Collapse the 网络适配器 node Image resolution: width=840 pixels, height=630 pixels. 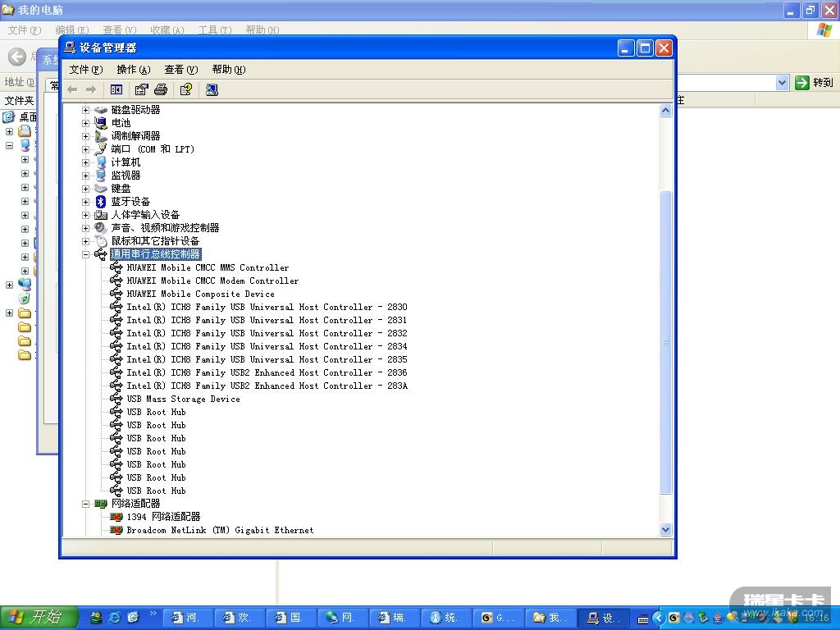point(85,504)
